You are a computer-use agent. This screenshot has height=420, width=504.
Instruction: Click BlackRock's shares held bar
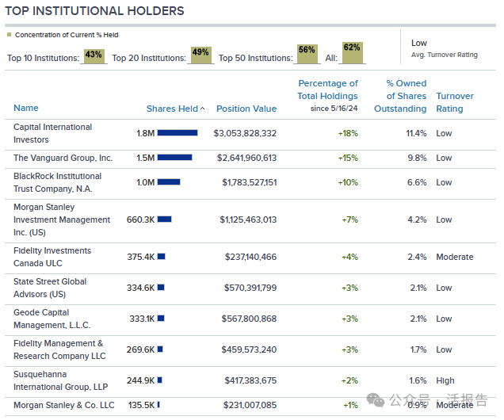coord(169,182)
